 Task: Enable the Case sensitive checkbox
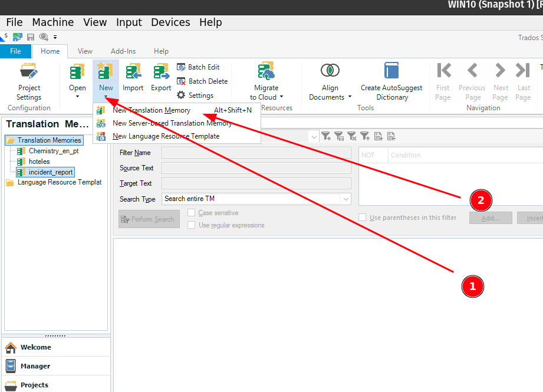pyautogui.click(x=191, y=213)
